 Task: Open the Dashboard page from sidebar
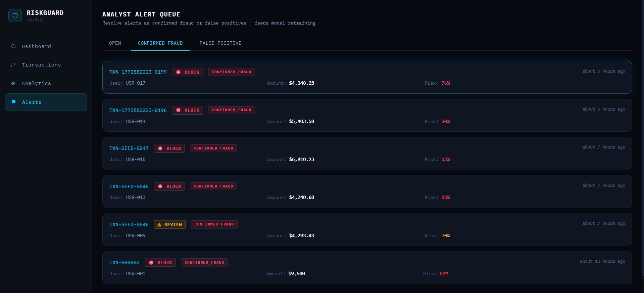click(x=36, y=46)
